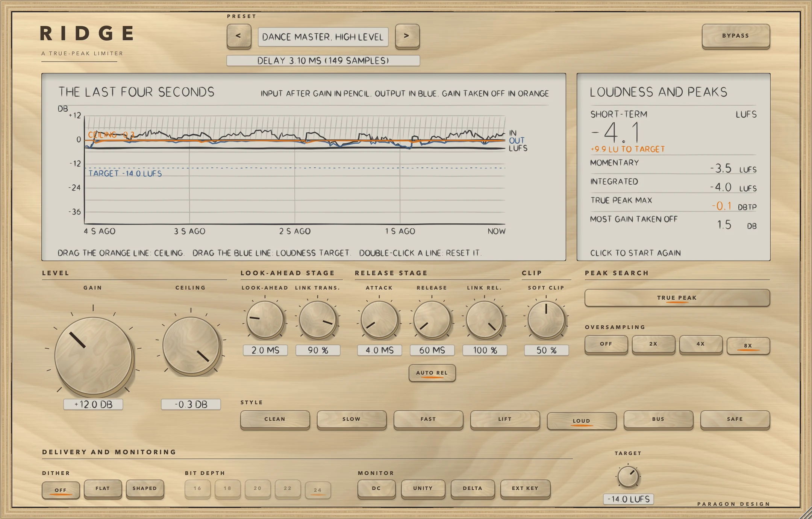Viewport: 812px width, 519px height.
Task: Select 16 bit depth
Action: click(197, 489)
